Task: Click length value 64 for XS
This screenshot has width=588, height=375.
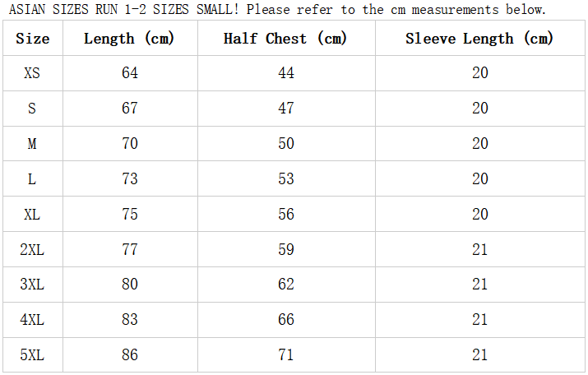Action: tap(130, 73)
